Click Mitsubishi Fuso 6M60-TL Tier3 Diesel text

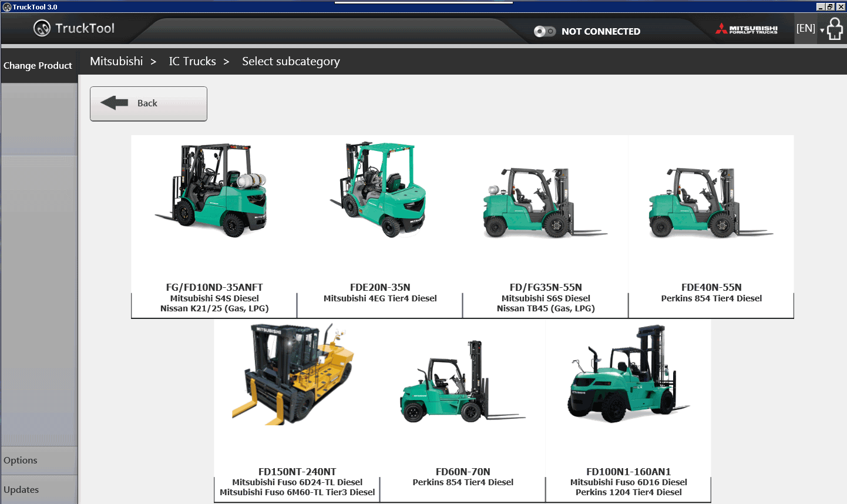click(297, 492)
